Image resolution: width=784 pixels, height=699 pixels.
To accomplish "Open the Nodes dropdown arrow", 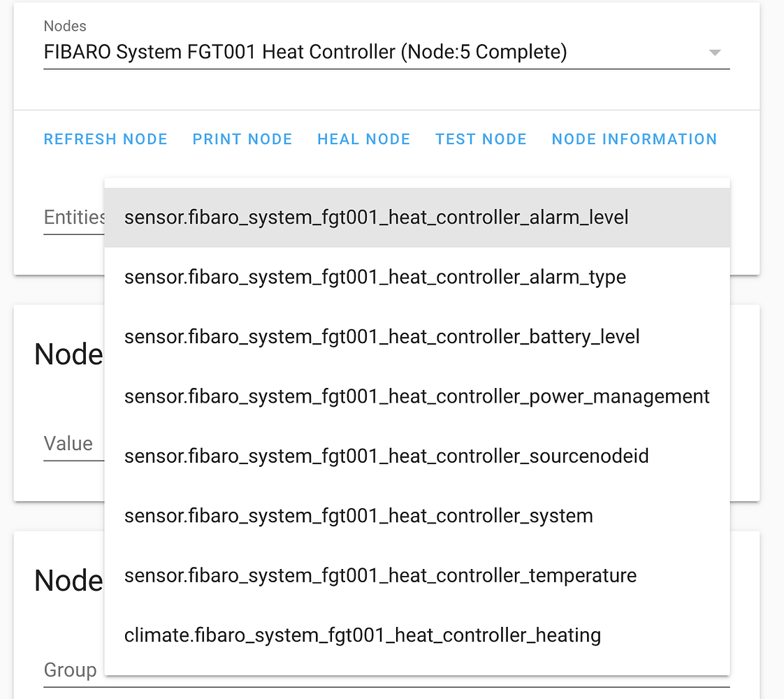I will click(714, 52).
